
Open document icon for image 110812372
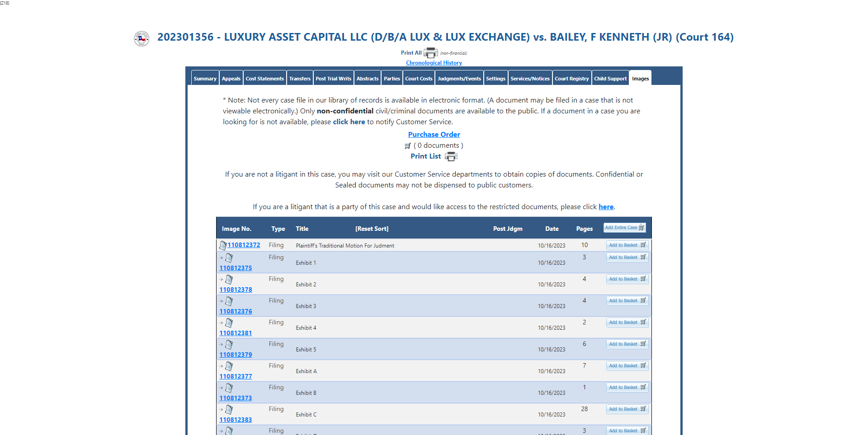[223, 245]
